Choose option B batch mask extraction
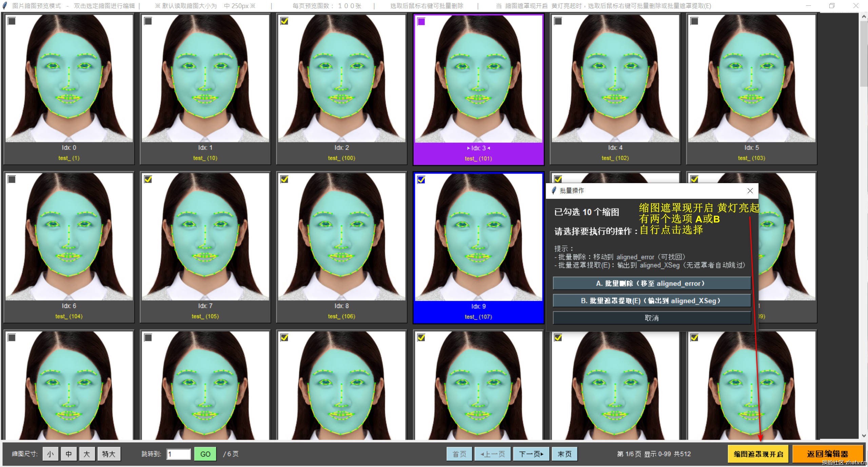 pyautogui.click(x=651, y=301)
